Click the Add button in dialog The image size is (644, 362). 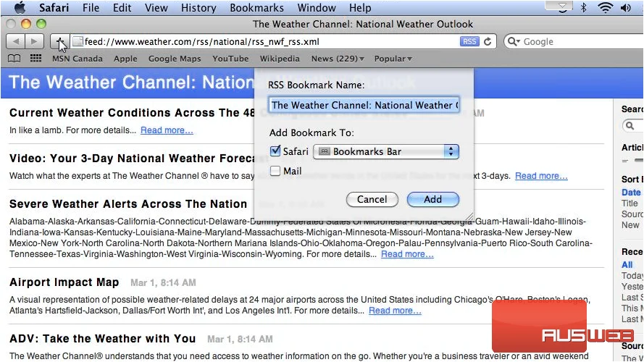point(433,200)
